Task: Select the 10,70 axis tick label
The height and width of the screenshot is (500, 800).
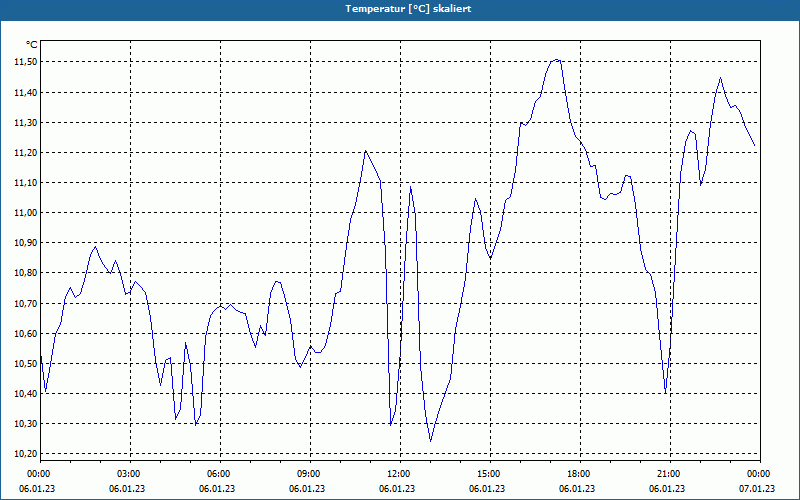Action: point(26,304)
